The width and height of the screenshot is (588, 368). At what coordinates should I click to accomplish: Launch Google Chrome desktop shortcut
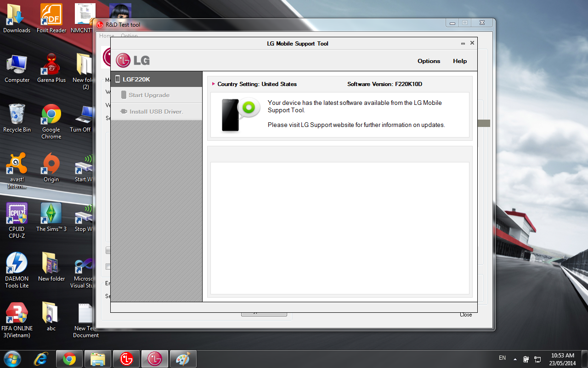coord(51,121)
